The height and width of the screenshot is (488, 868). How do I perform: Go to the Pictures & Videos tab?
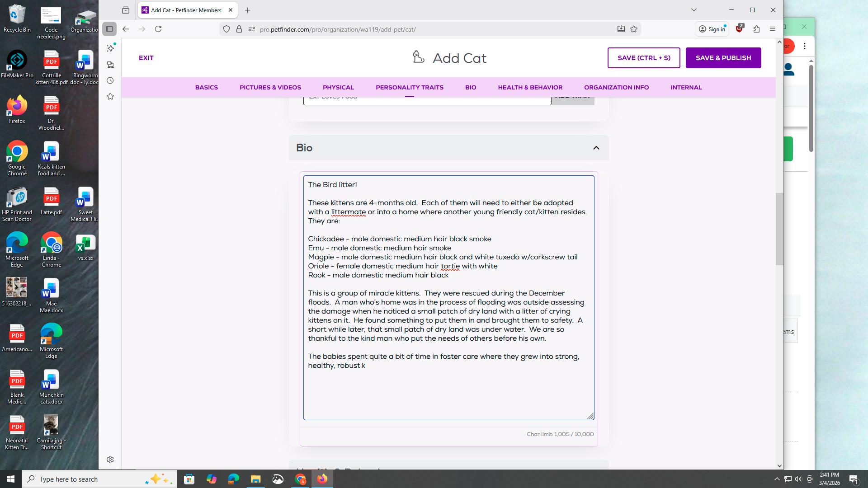[270, 87]
